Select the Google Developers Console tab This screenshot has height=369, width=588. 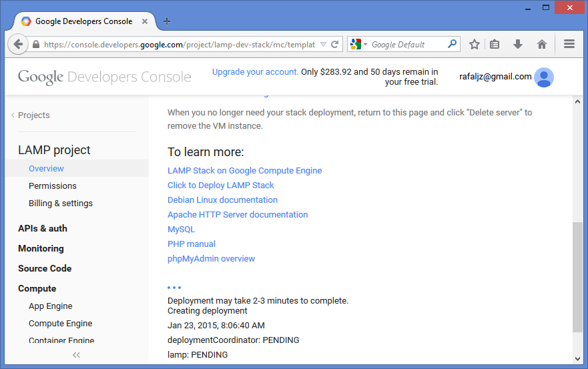click(83, 21)
